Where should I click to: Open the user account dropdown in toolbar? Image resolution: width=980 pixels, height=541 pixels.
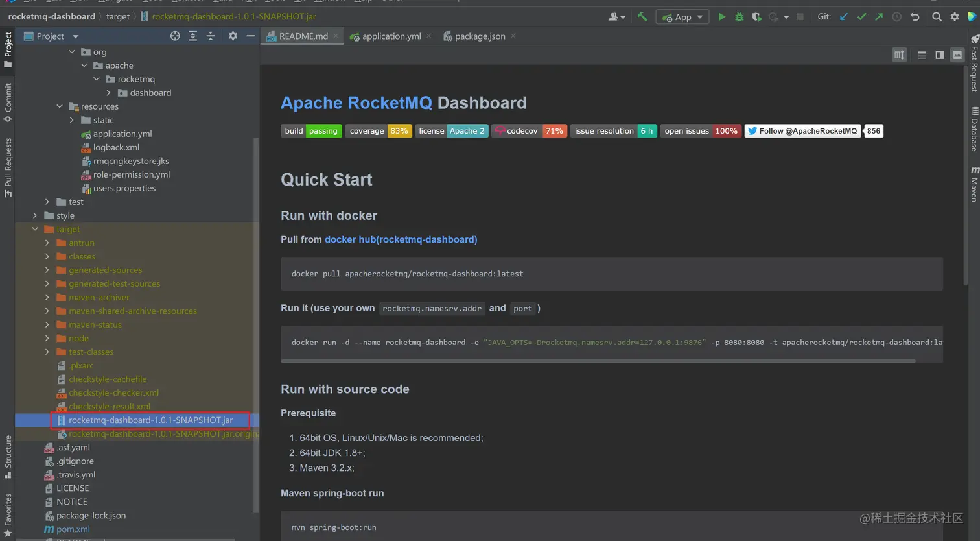pos(616,17)
